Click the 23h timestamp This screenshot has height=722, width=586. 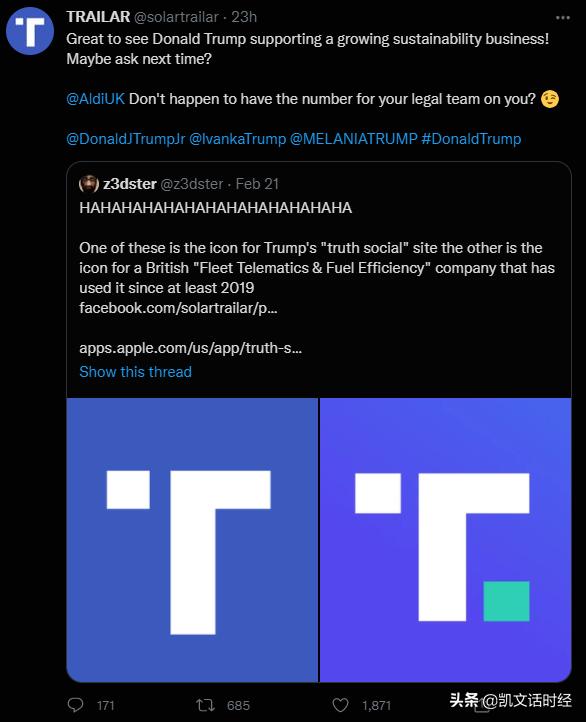244,17
